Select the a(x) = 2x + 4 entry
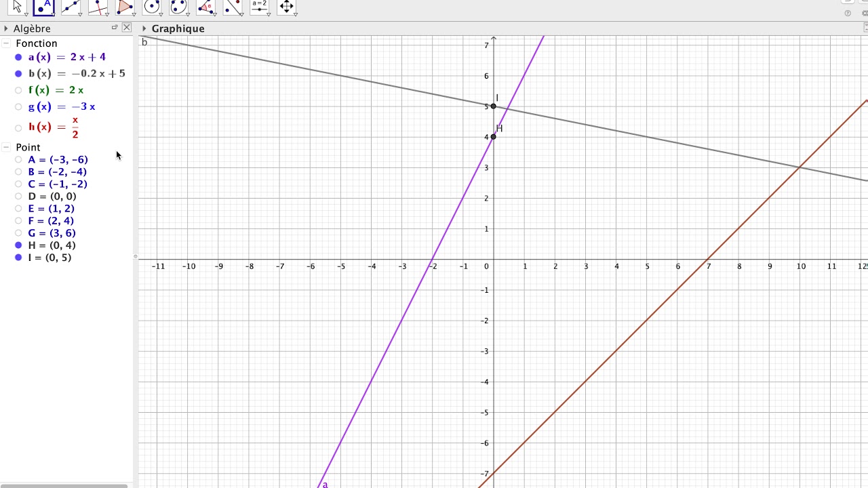 67,57
